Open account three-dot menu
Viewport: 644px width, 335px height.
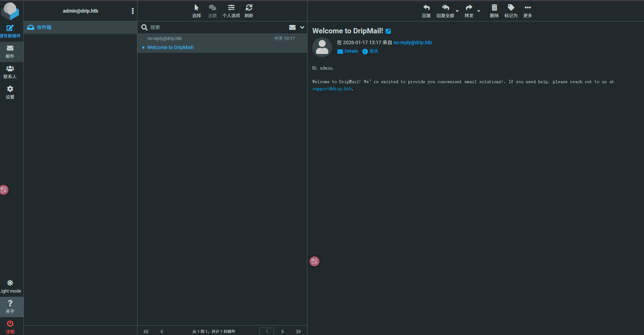pyautogui.click(x=133, y=11)
